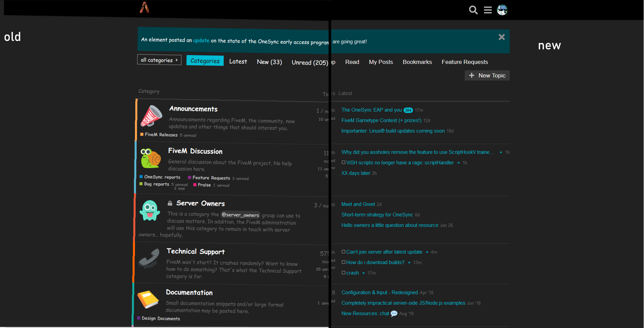Screen dimensions: 644x328
Task: Click your profile avatar
Action: coord(502,10)
